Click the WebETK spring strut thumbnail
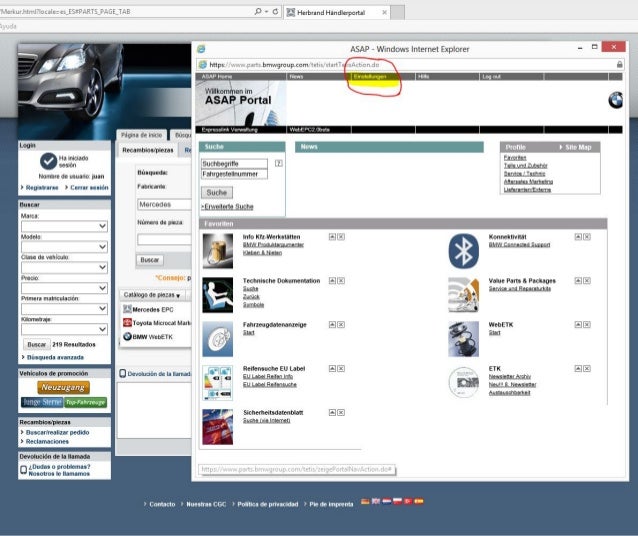The image size is (638, 536). click(463, 339)
